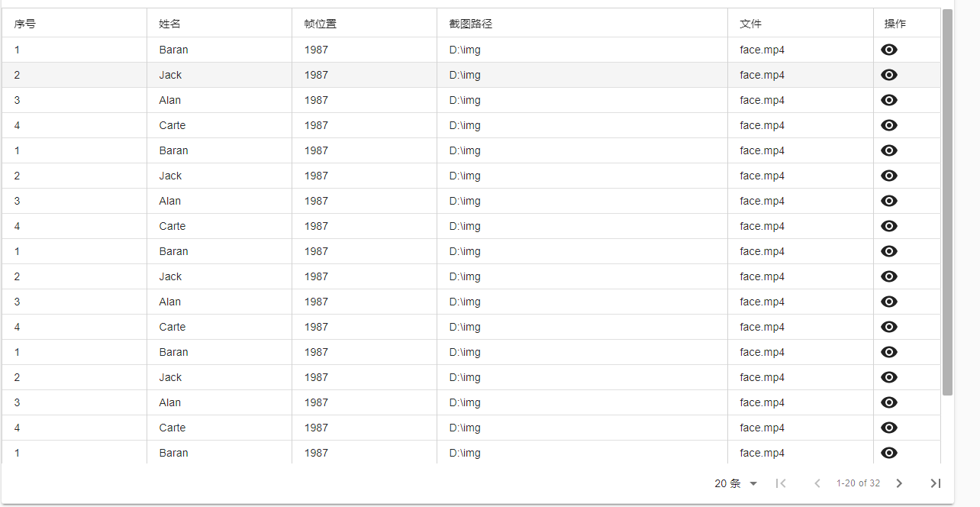
Task: Select the 序号 column header
Action: [23, 23]
